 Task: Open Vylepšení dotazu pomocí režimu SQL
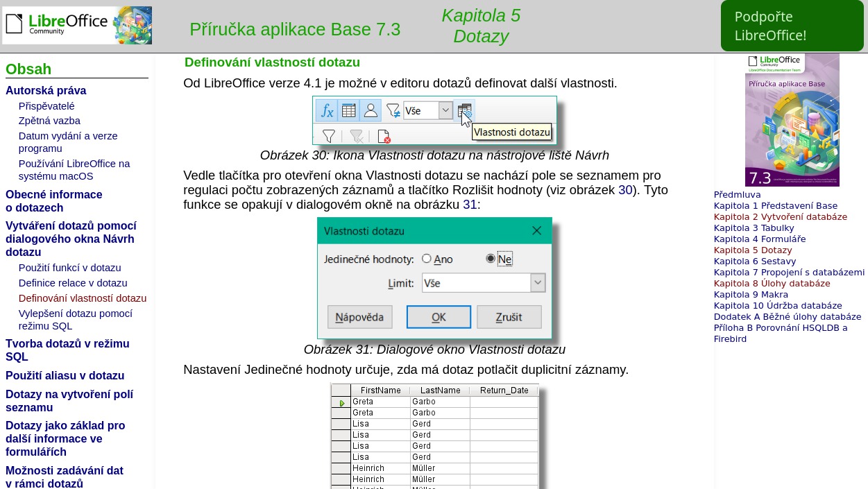click(76, 320)
